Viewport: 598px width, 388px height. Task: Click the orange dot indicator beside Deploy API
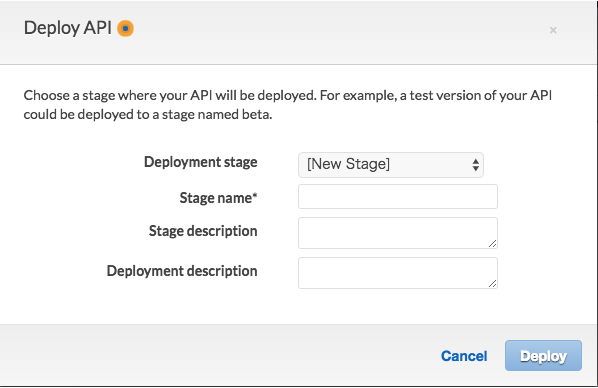[x=125, y=29]
